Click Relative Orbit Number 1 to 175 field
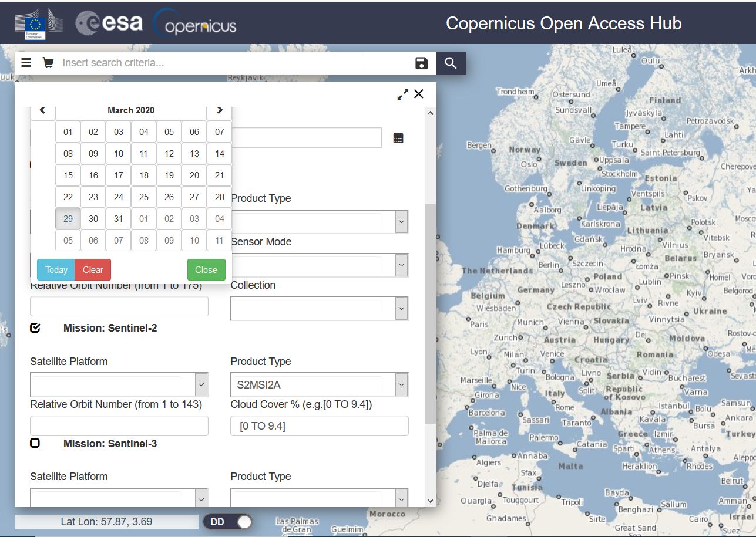 coord(119,306)
